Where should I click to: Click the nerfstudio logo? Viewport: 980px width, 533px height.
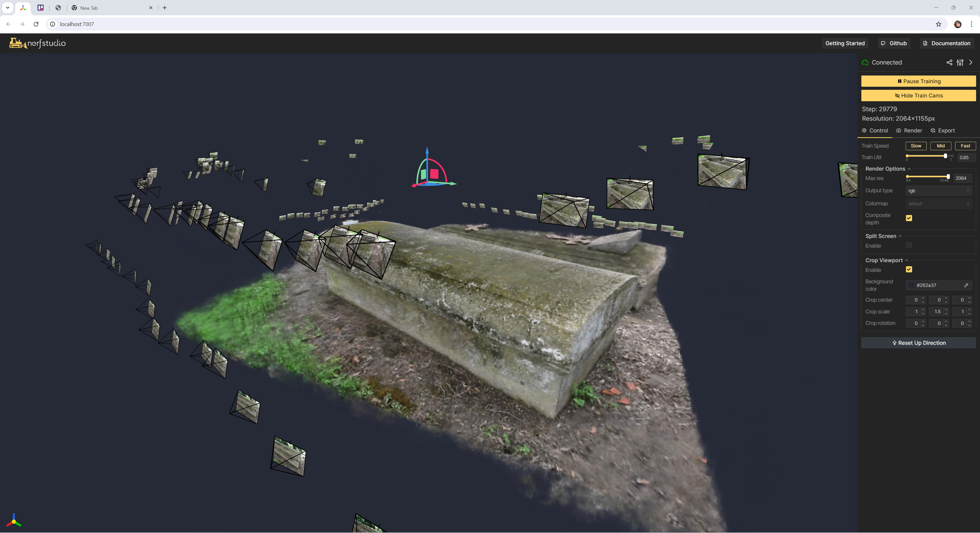coord(37,43)
